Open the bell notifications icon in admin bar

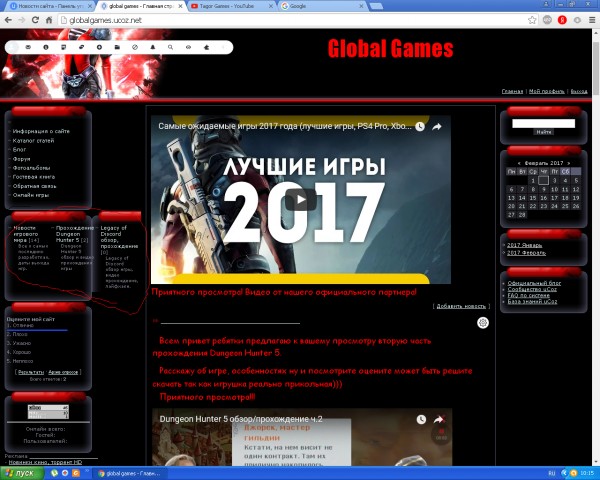click(153, 47)
